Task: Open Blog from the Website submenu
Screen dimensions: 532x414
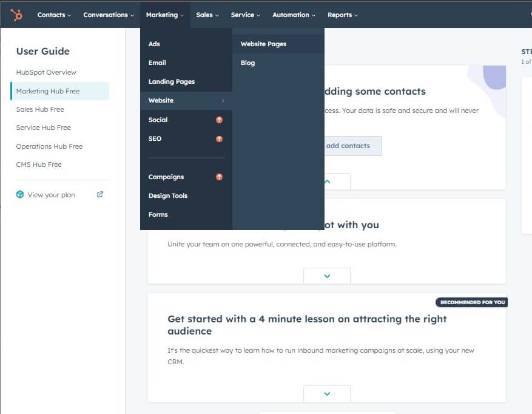Action: click(x=278, y=63)
